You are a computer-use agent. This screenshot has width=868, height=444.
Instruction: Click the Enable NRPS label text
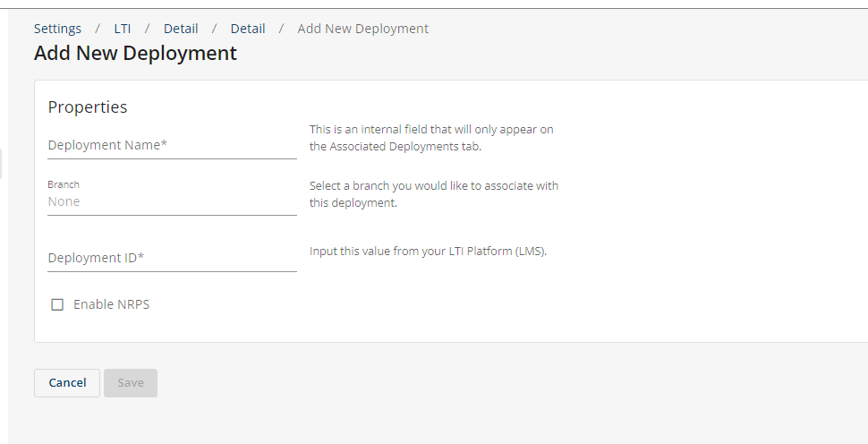[x=111, y=304]
